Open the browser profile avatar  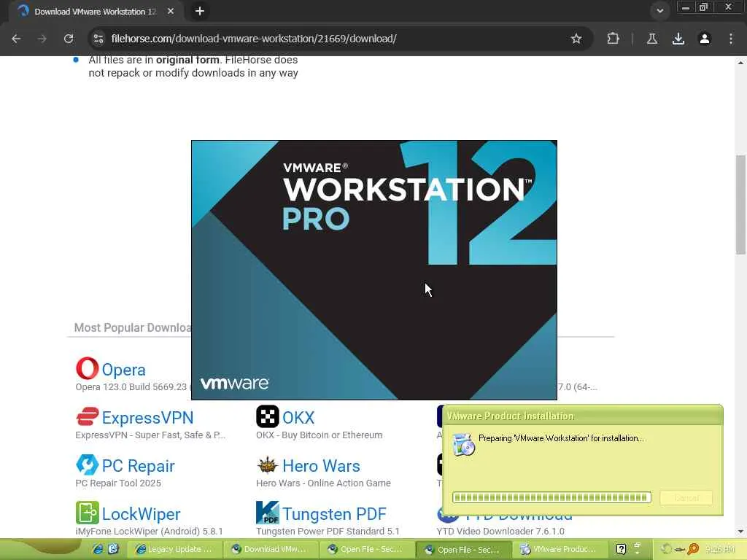point(704,39)
